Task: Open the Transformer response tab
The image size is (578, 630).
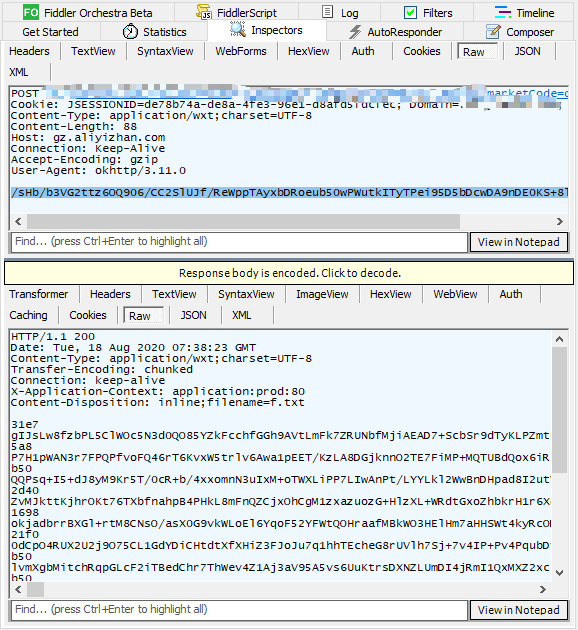Action: click(39, 294)
